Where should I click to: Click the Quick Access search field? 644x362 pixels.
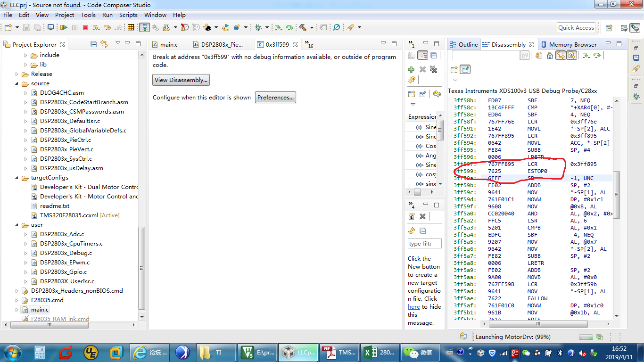[576, 28]
